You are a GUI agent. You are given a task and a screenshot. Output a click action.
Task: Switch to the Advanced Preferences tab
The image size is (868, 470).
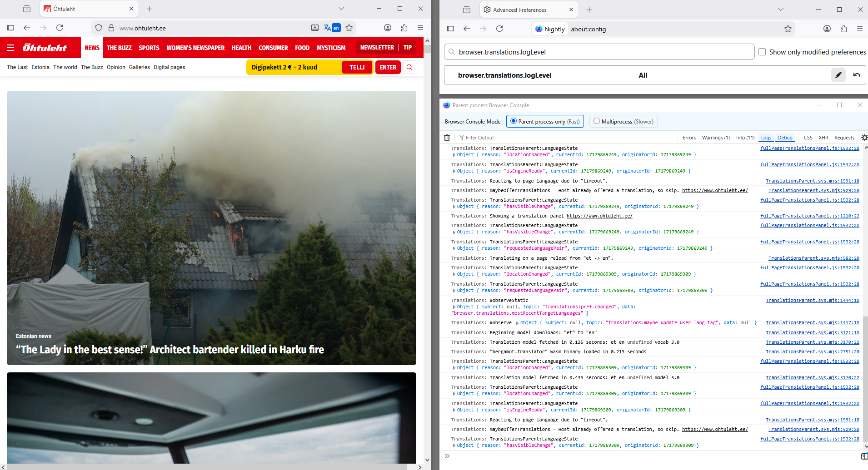point(525,10)
